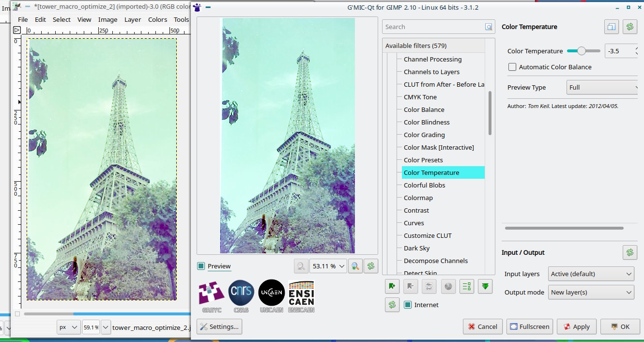The width and height of the screenshot is (644, 342).
Task: Click the Color Temperature slider handle
Action: pos(582,51)
